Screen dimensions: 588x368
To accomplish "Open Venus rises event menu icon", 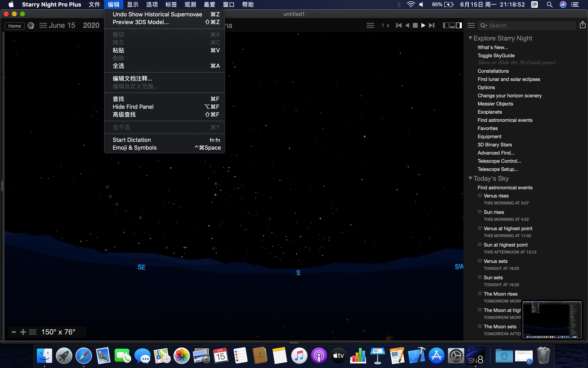I will [480, 195].
